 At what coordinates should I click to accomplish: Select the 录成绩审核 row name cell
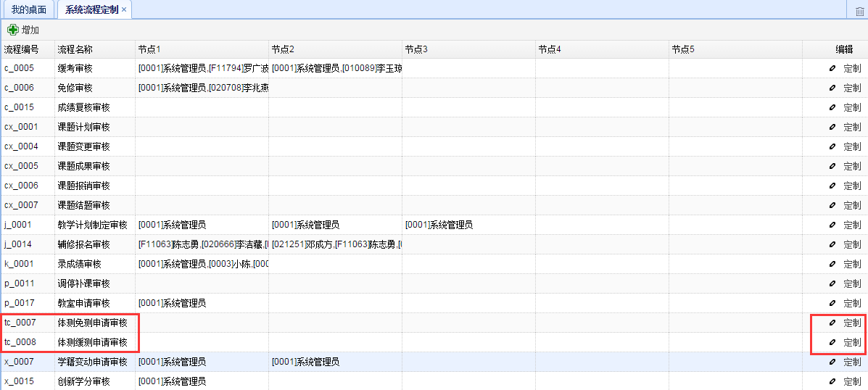point(80,265)
